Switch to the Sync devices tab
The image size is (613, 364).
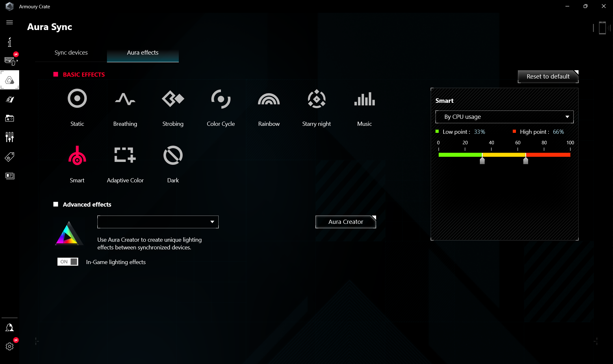(71, 53)
